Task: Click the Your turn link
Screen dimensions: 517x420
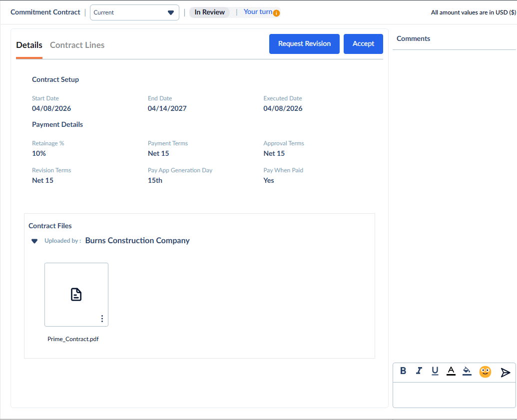Action: click(258, 12)
